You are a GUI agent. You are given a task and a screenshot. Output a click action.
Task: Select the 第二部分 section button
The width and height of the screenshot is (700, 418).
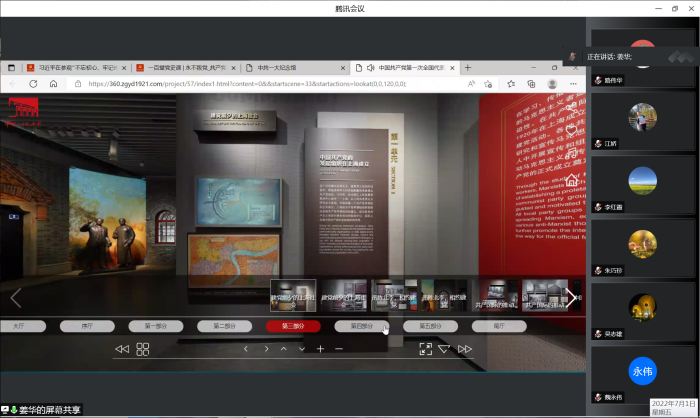(225, 326)
